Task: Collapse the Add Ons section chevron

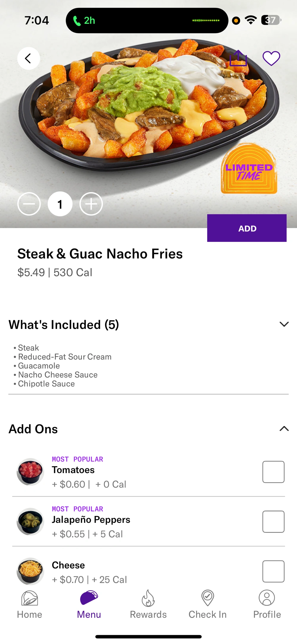Action: 284,429
